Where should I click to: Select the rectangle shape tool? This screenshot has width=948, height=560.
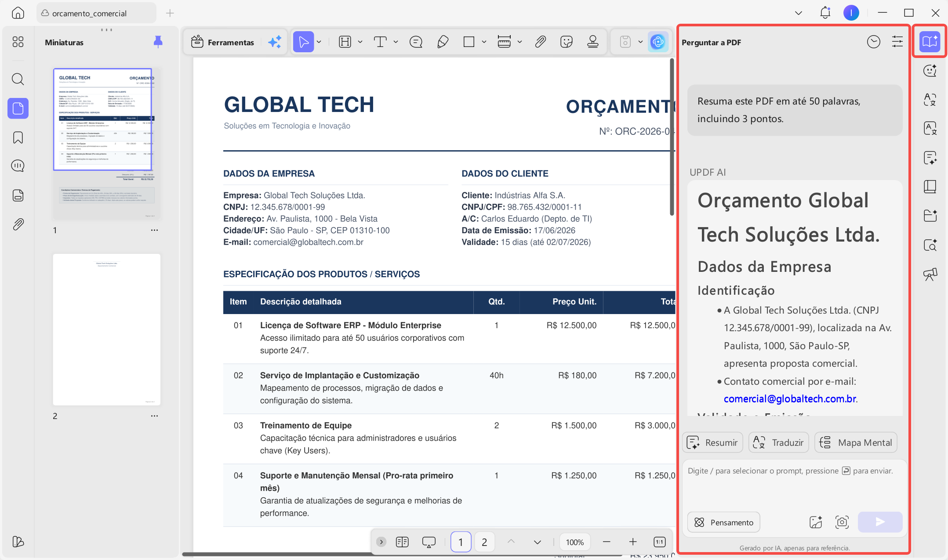[x=469, y=42]
